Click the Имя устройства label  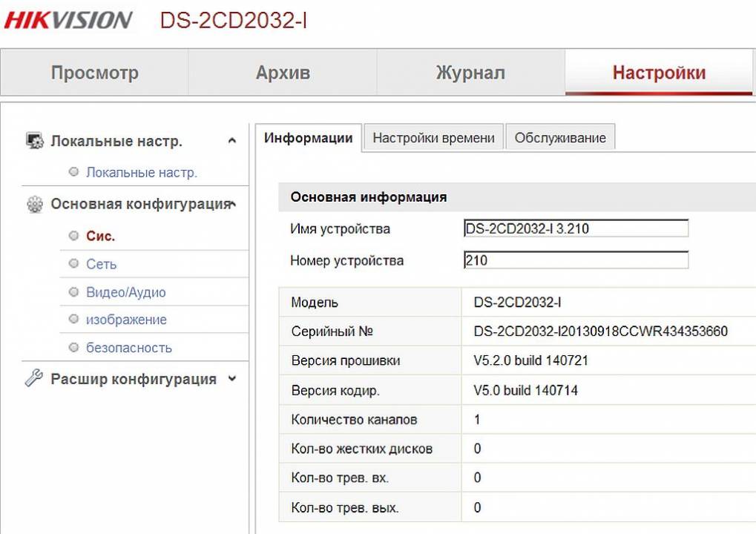point(341,229)
